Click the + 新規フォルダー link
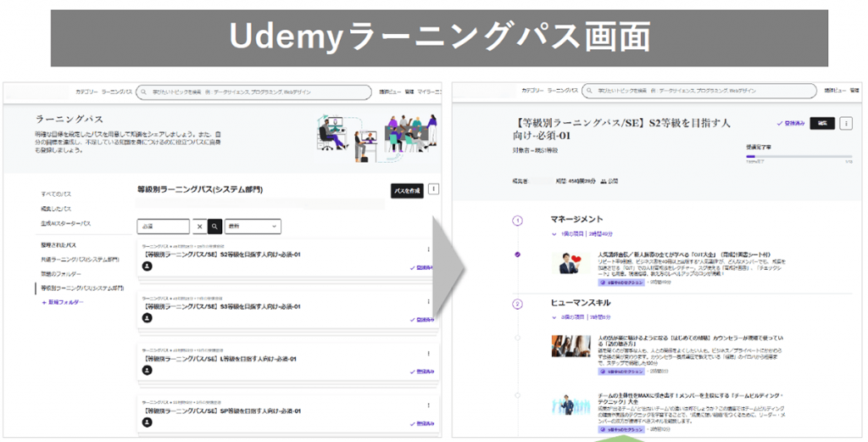Image resolution: width=868 pixels, height=442 pixels. (63, 302)
